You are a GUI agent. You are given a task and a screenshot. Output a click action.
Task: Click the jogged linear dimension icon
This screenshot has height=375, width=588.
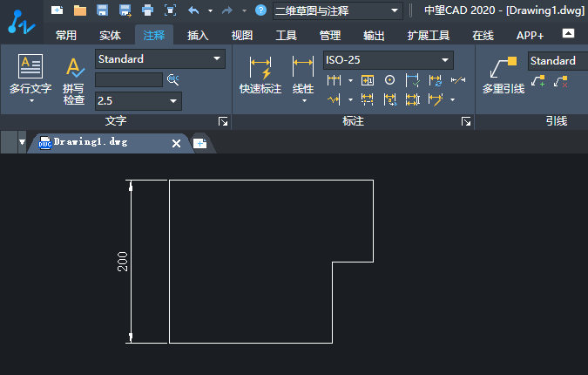point(334,99)
